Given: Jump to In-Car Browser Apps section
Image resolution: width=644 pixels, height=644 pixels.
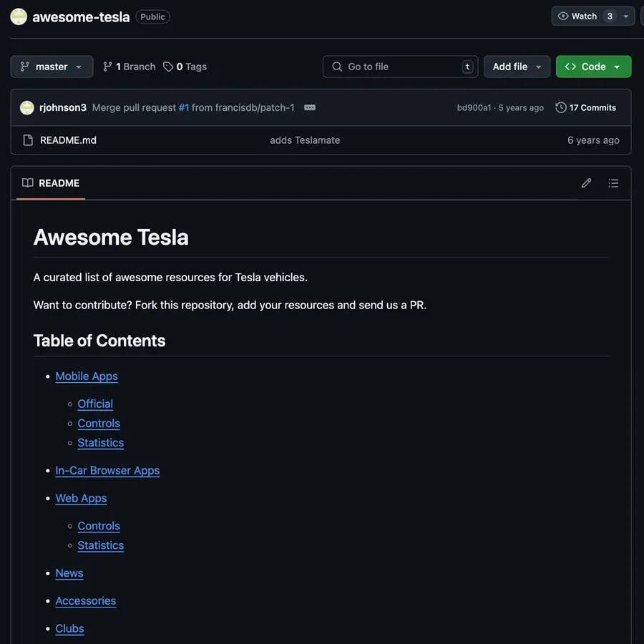Looking at the screenshot, I should point(107,471).
